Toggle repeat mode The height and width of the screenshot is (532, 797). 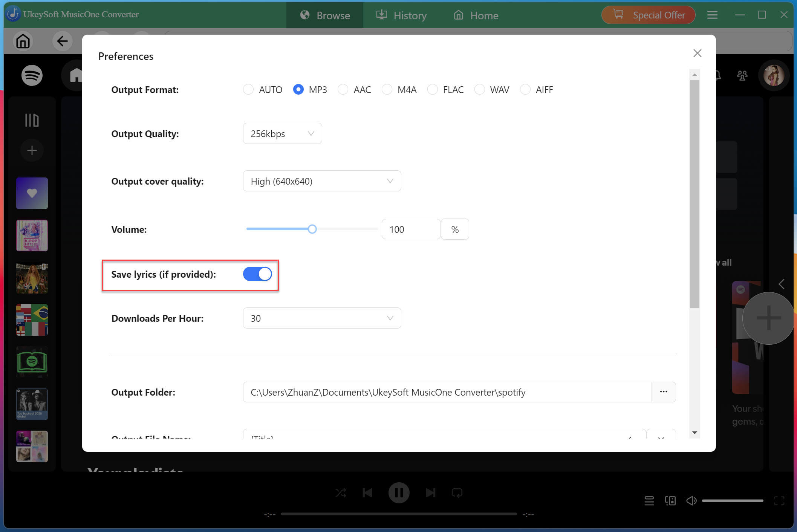pyautogui.click(x=457, y=493)
